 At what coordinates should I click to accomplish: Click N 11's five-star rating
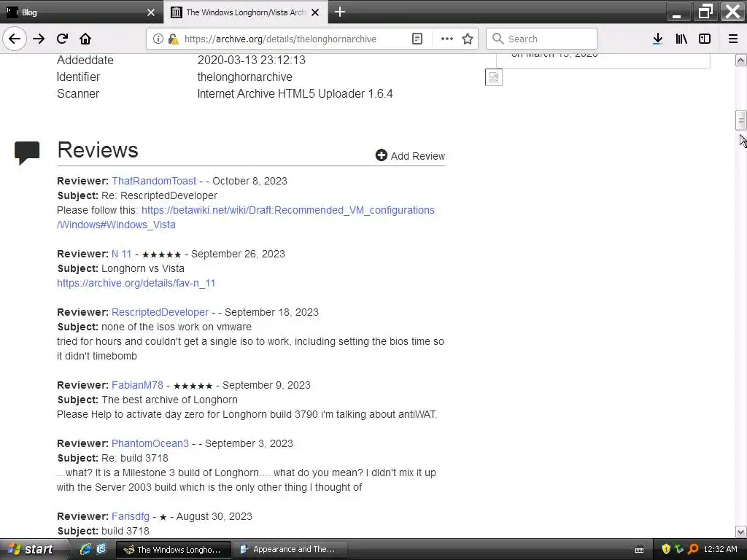(161, 254)
